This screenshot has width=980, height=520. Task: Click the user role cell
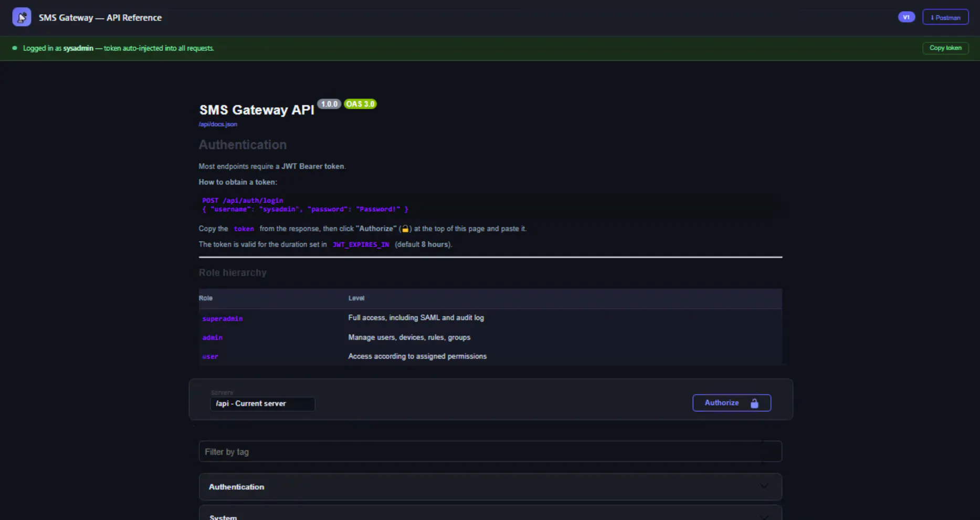point(210,357)
